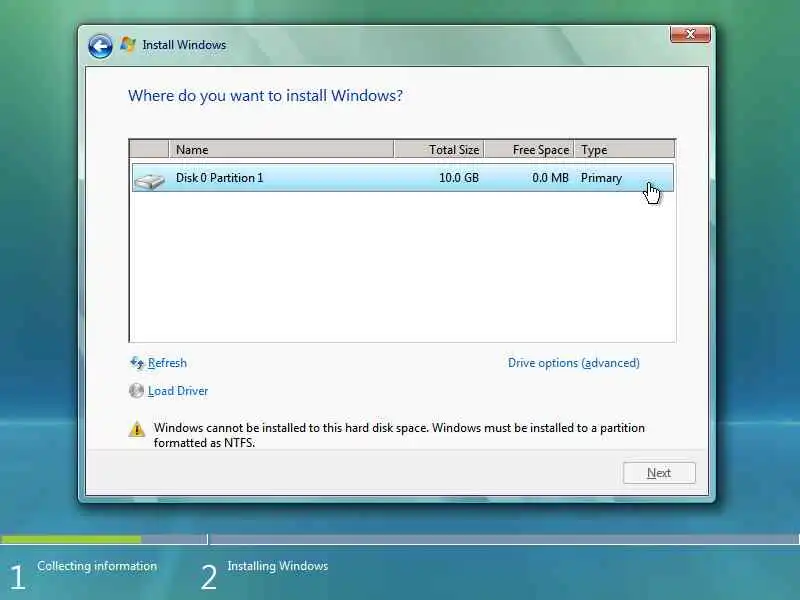Click the Refresh link
This screenshot has width=800, height=600.
pyautogui.click(x=167, y=363)
